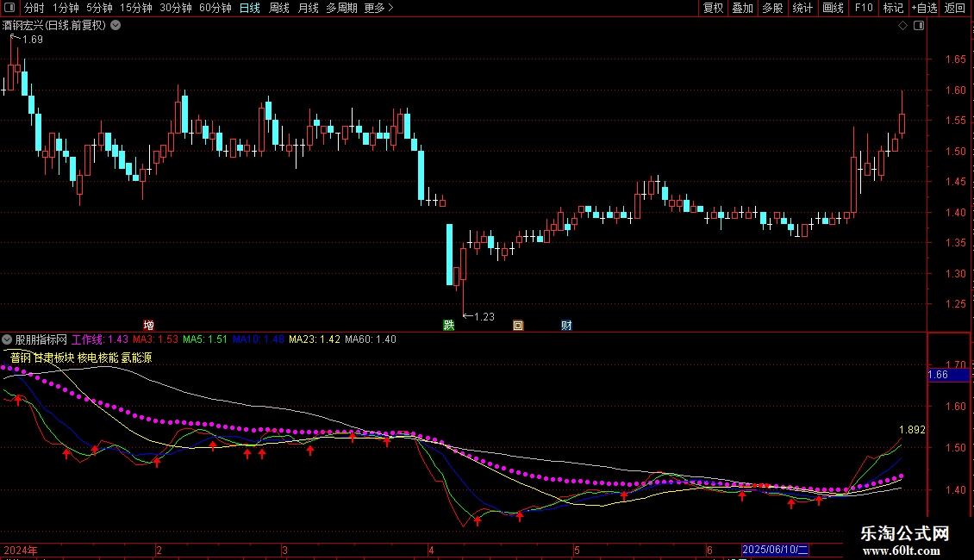Image resolution: width=974 pixels, height=560 pixels.
Task: Select the 30分钟 period
Action: point(176,8)
